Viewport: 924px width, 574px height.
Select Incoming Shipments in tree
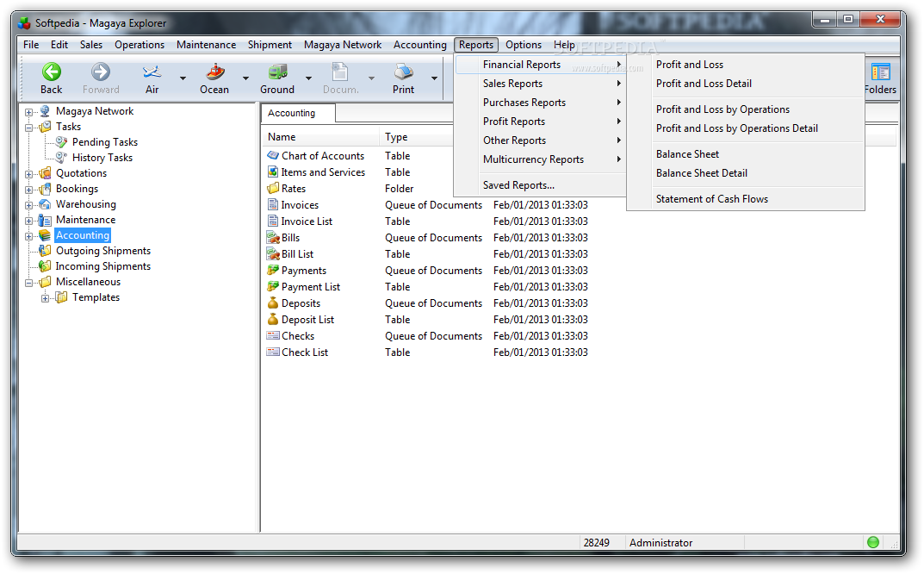[103, 266]
